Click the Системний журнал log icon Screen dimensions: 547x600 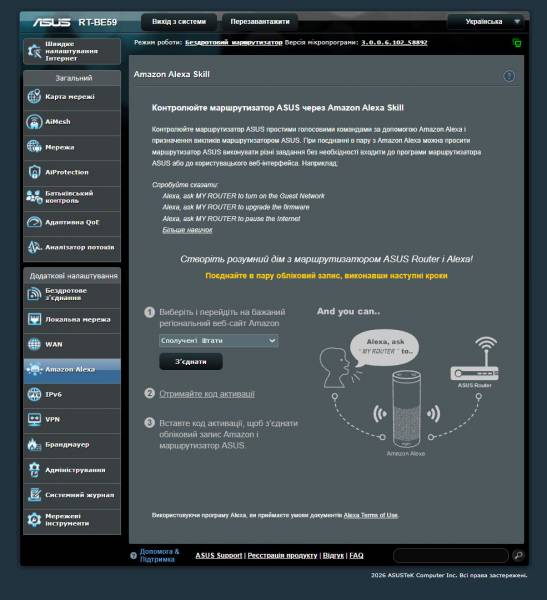point(34,495)
